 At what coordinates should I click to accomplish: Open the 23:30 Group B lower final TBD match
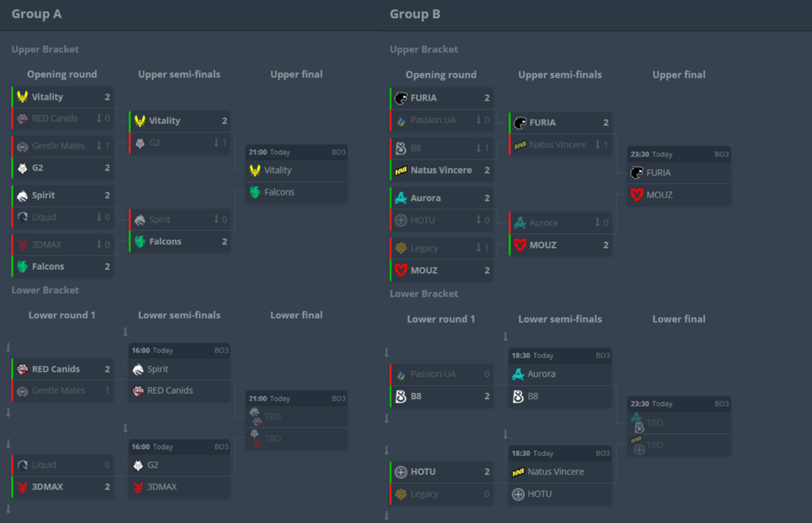[x=679, y=403]
